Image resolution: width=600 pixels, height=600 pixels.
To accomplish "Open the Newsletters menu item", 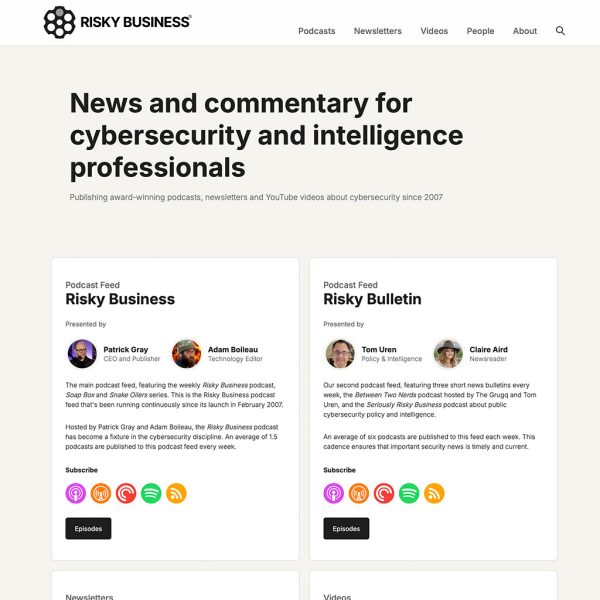I will tap(378, 31).
